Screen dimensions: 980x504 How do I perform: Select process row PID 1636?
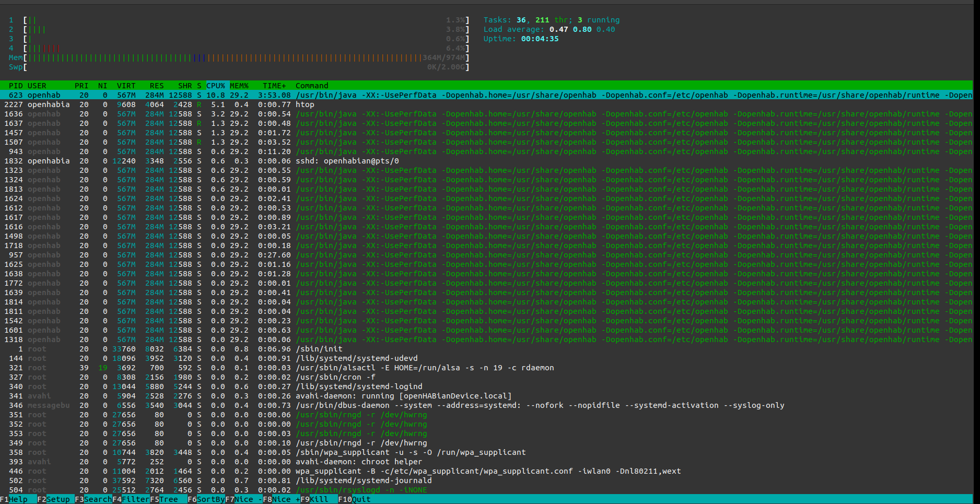[486, 114]
